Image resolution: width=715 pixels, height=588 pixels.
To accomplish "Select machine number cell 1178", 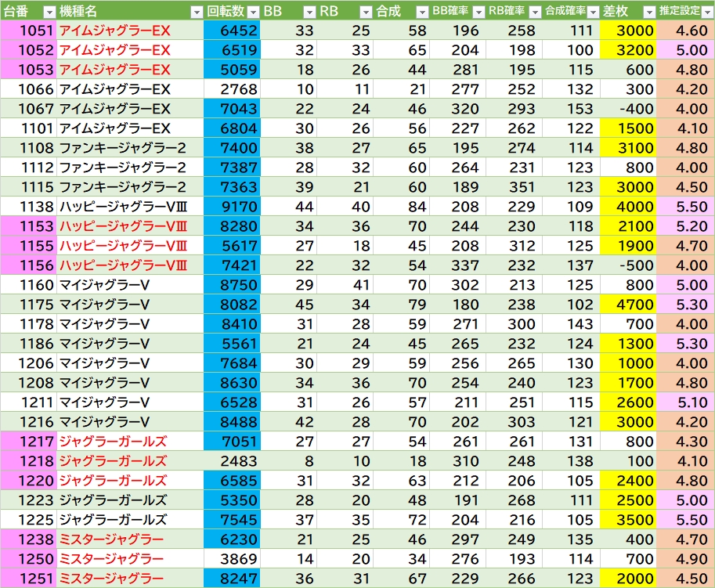I will [28, 325].
